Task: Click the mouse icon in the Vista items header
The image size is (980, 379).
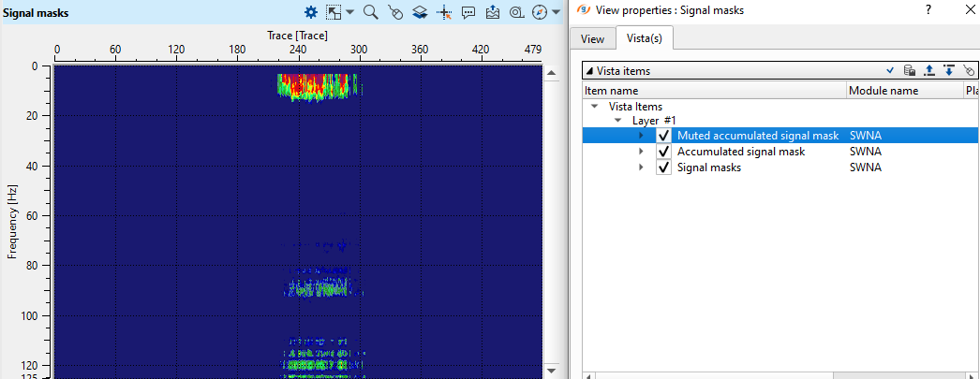Action: tap(968, 70)
